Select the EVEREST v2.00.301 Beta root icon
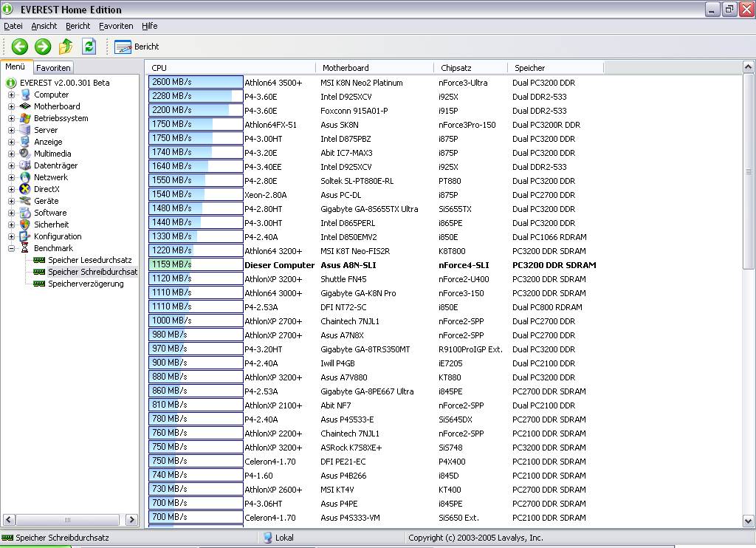The image size is (756, 548). click(11, 83)
